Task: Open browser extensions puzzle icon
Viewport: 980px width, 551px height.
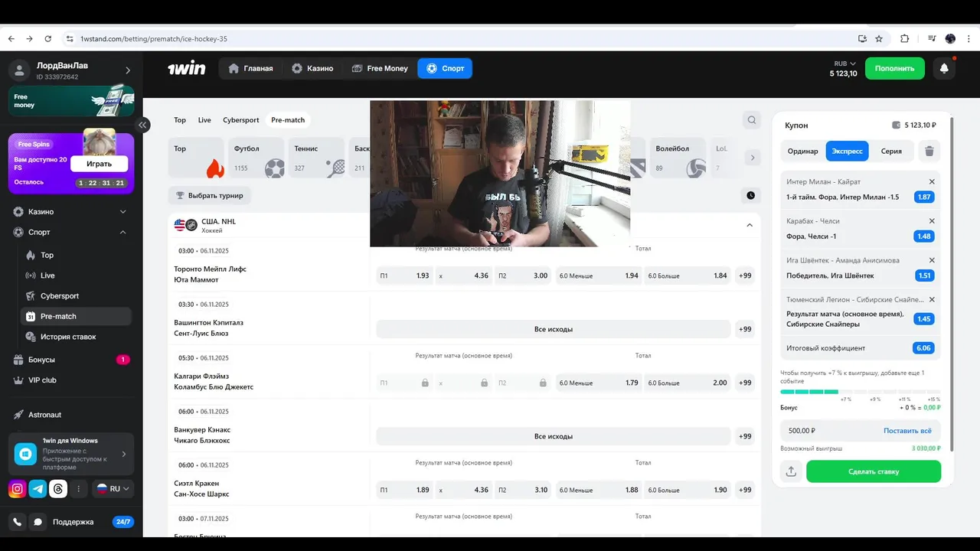Action: [x=905, y=38]
